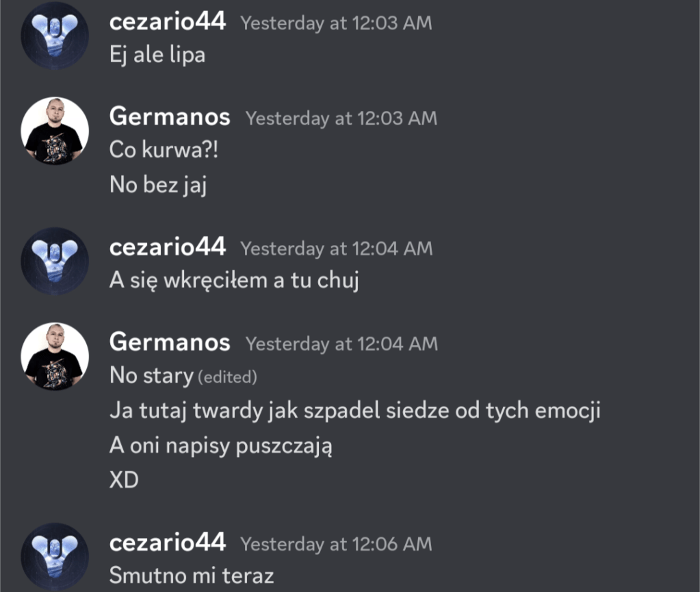This screenshot has width=700, height=592.
Task: Open cezario44's avatar at 12:04 AM message
Action: point(55,261)
